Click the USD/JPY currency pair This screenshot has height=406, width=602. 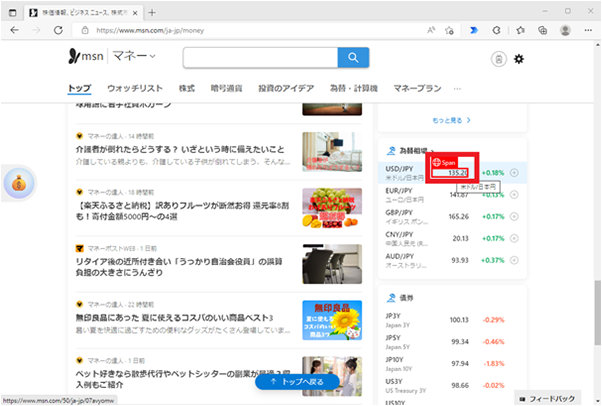[x=399, y=169]
